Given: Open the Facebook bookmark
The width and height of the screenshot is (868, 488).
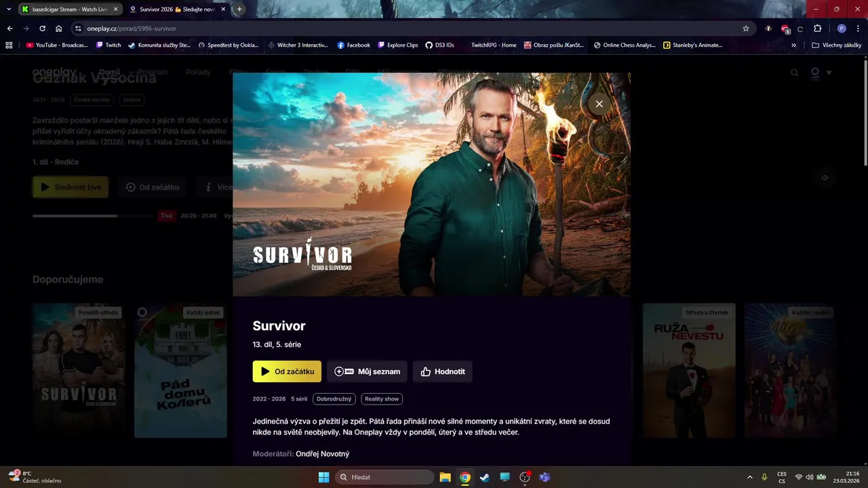Looking at the screenshot, I should pyautogui.click(x=353, y=45).
